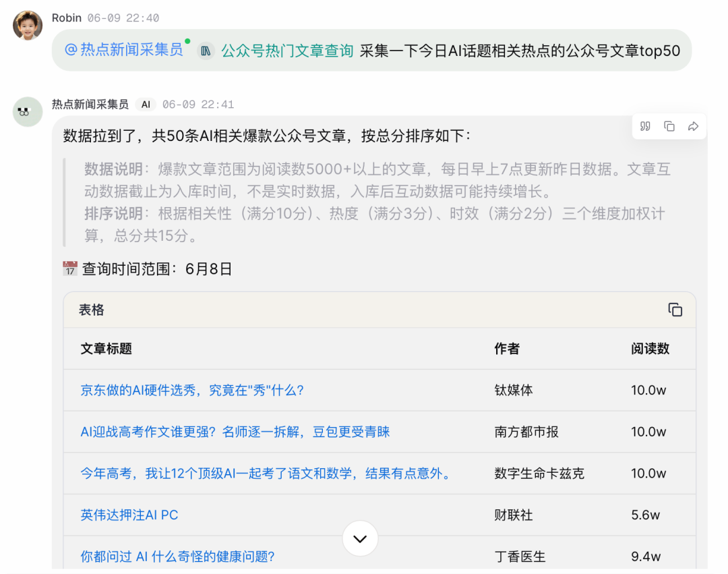Click the 数据说明 quoted note text

click(x=377, y=180)
